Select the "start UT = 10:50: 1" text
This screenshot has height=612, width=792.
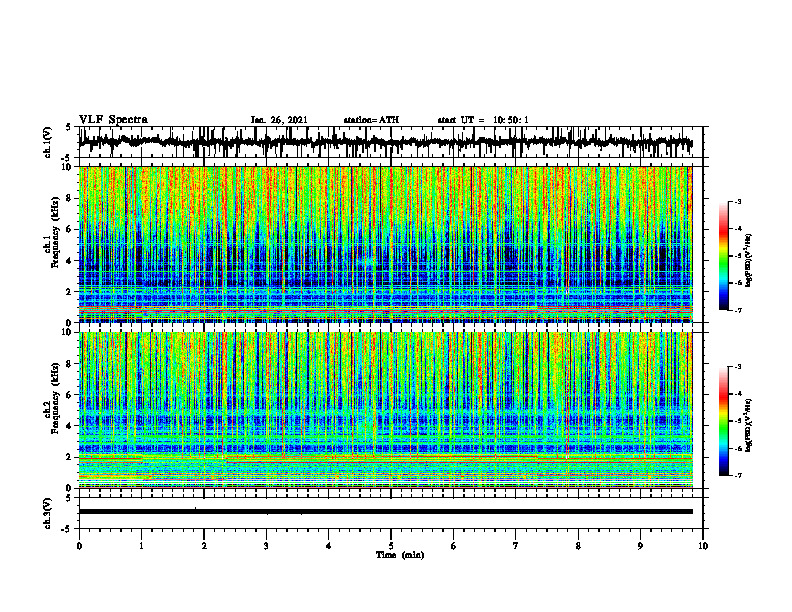tap(483, 120)
